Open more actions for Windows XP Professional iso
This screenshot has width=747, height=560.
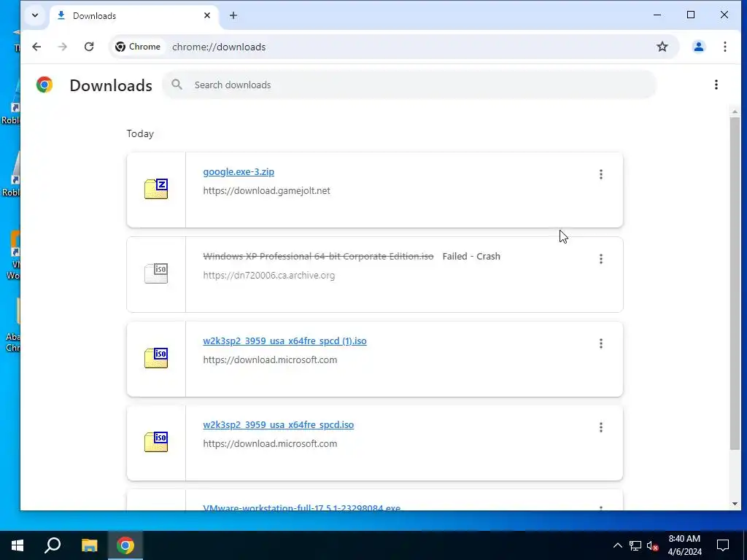[x=601, y=259]
